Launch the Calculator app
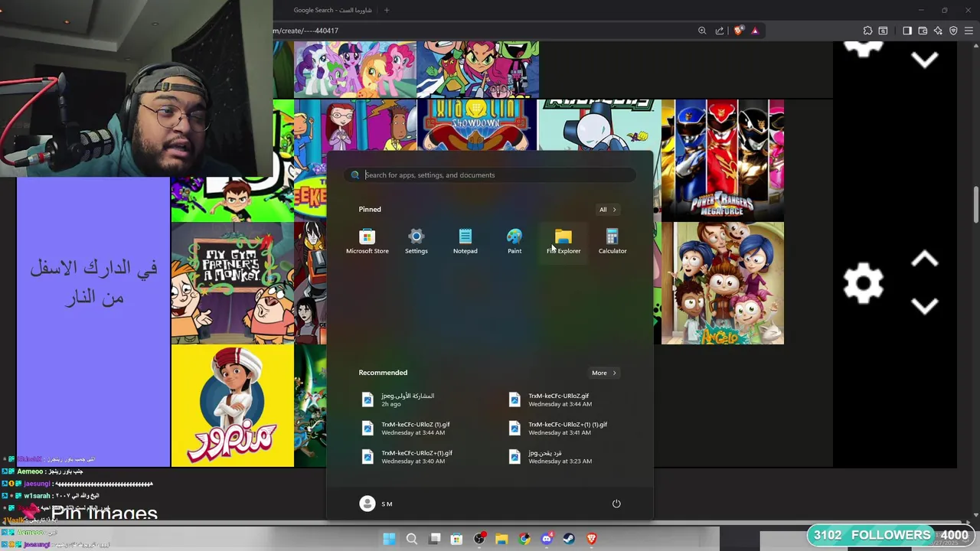The height and width of the screenshot is (551, 980). (612, 241)
